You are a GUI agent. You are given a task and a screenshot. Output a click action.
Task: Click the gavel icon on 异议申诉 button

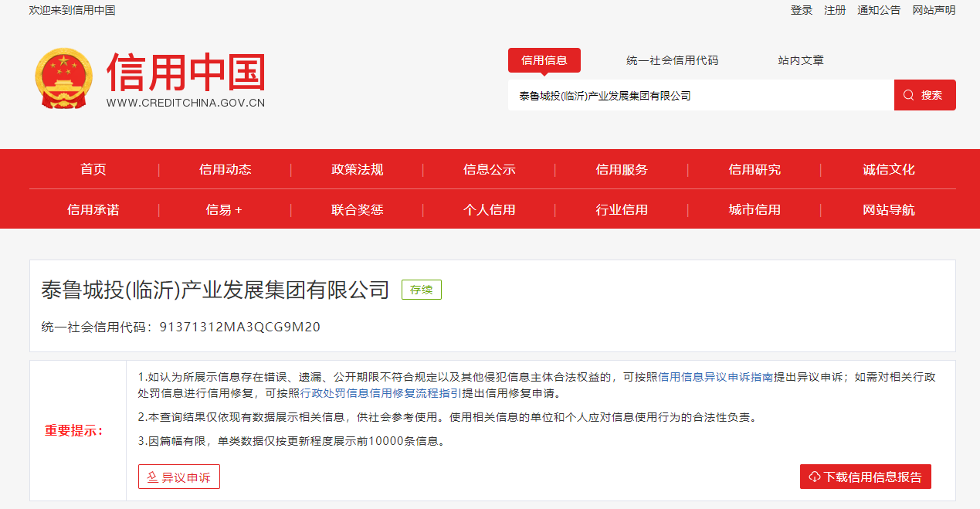pyautogui.click(x=152, y=477)
